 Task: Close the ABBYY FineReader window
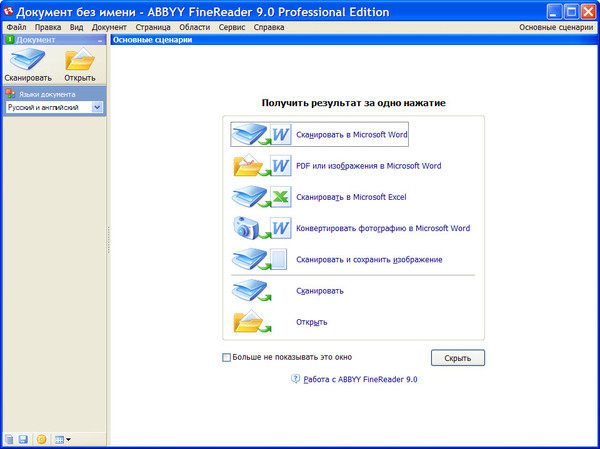click(x=589, y=12)
